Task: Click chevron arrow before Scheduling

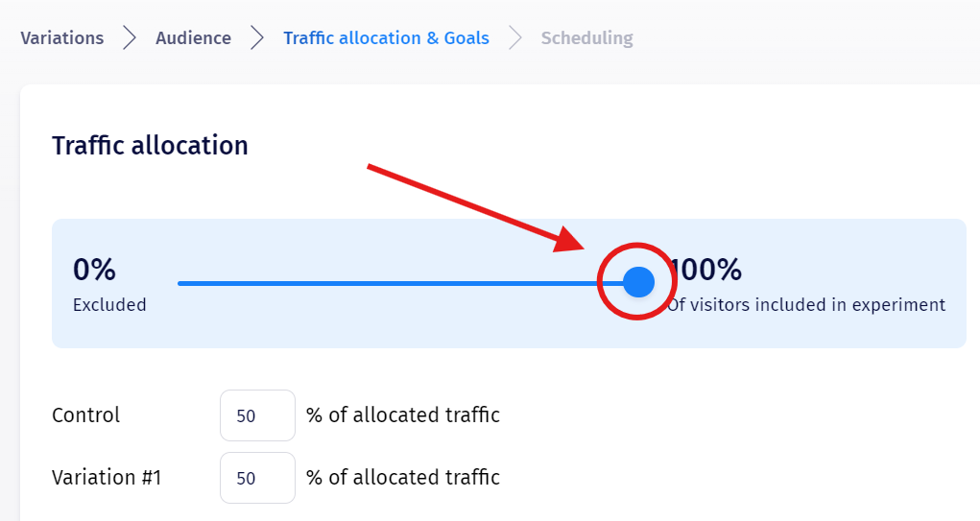Action: tap(515, 38)
